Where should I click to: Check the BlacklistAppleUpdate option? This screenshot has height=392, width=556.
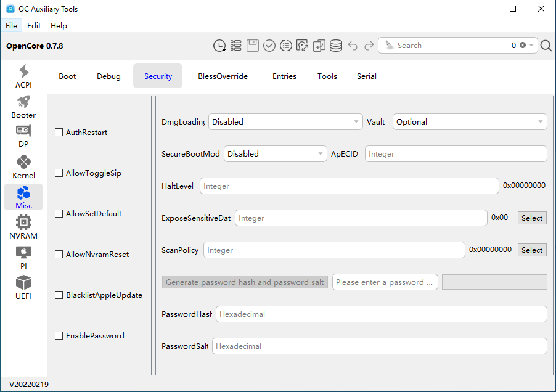pyautogui.click(x=59, y=295)
